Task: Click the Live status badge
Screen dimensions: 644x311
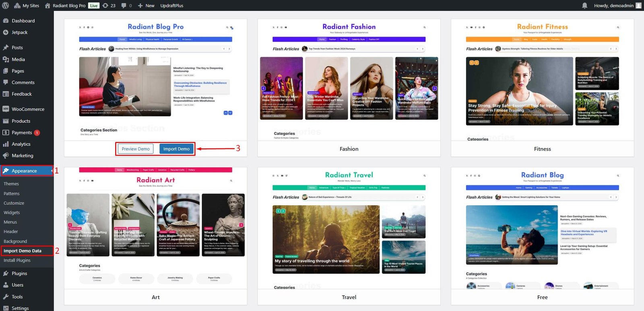Action: pyautogui.click(x=94, y=6)
